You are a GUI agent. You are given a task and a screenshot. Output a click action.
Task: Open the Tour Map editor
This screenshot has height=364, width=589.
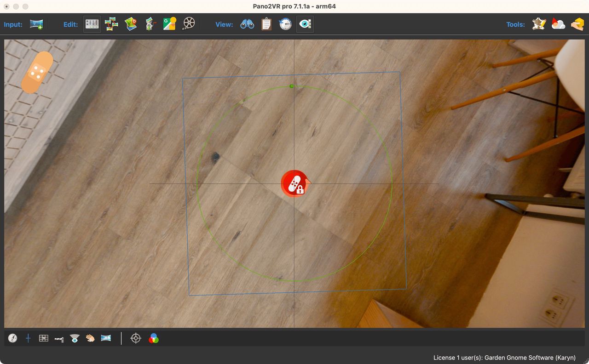click(131, 24)
